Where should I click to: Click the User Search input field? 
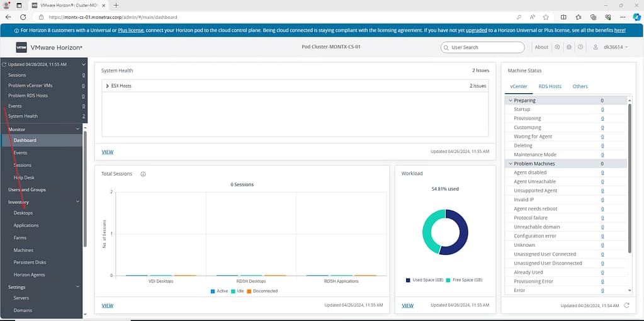(483, 47)
